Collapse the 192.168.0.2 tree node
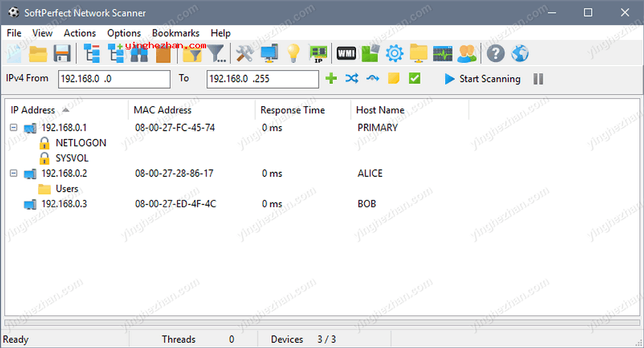 14,174
